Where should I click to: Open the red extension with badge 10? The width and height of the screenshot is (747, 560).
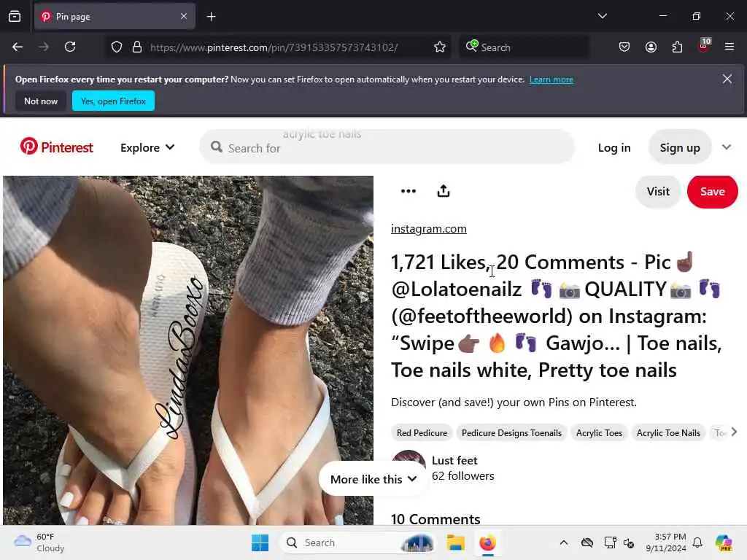[704, 46]
